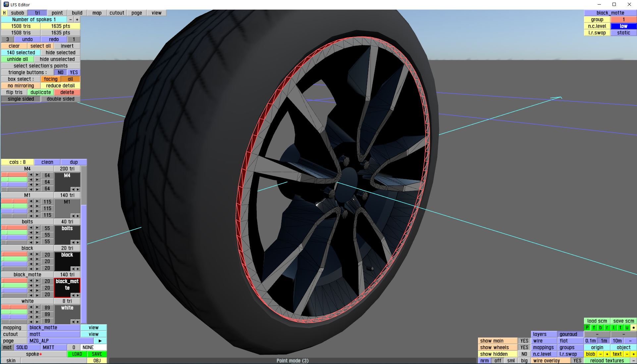The height and width of the screenshot is (364, 637).
Task: Select the 'P' perspective view preset
Action: (587, 328)
